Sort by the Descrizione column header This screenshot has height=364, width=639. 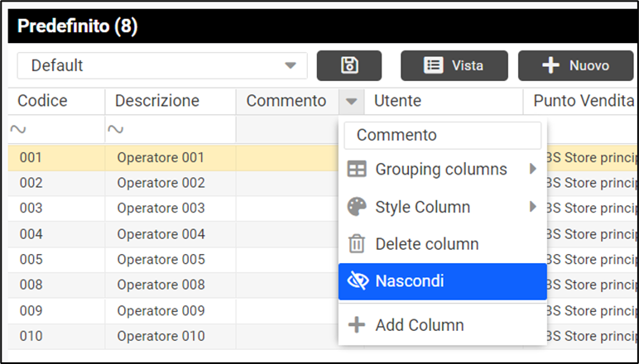(157, 101)
